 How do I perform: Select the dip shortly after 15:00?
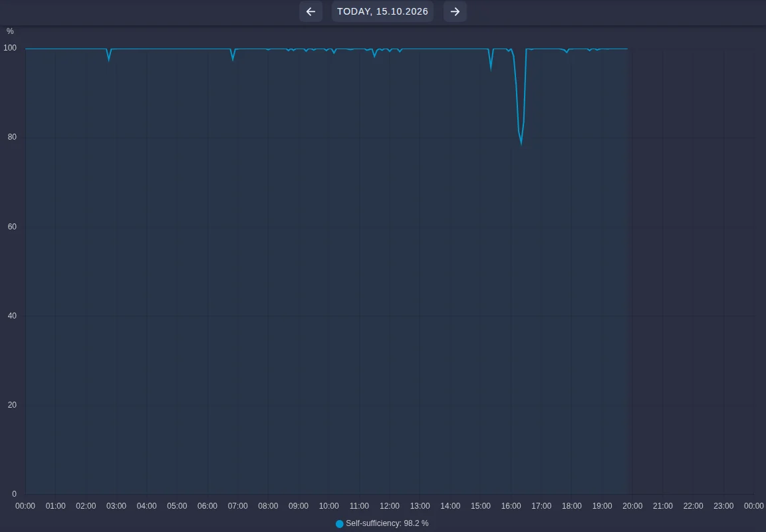point(491,69)
